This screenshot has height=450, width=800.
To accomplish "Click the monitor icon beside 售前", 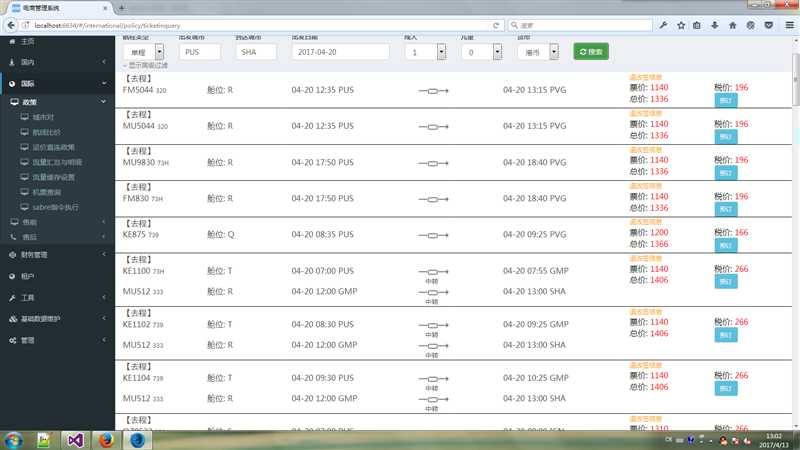I will click(x=14, y=222).
